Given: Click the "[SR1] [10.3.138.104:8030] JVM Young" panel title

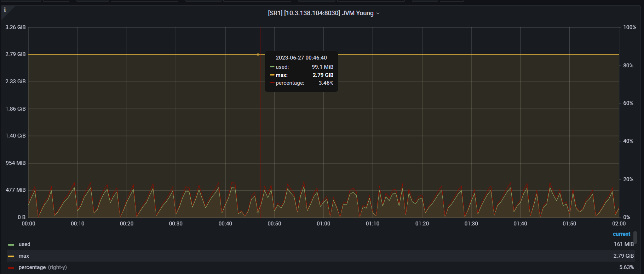Looking at the screenshot, I should (x=321, y=13).
